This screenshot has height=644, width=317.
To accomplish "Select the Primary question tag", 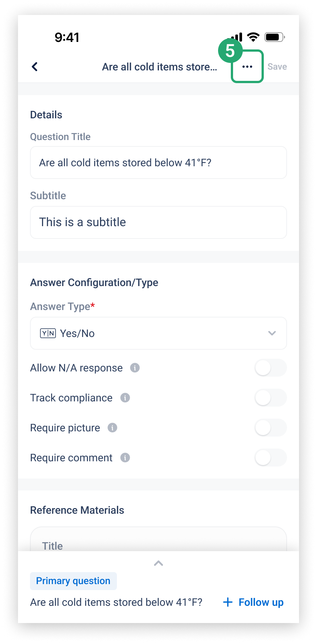I will coord(73,581).
